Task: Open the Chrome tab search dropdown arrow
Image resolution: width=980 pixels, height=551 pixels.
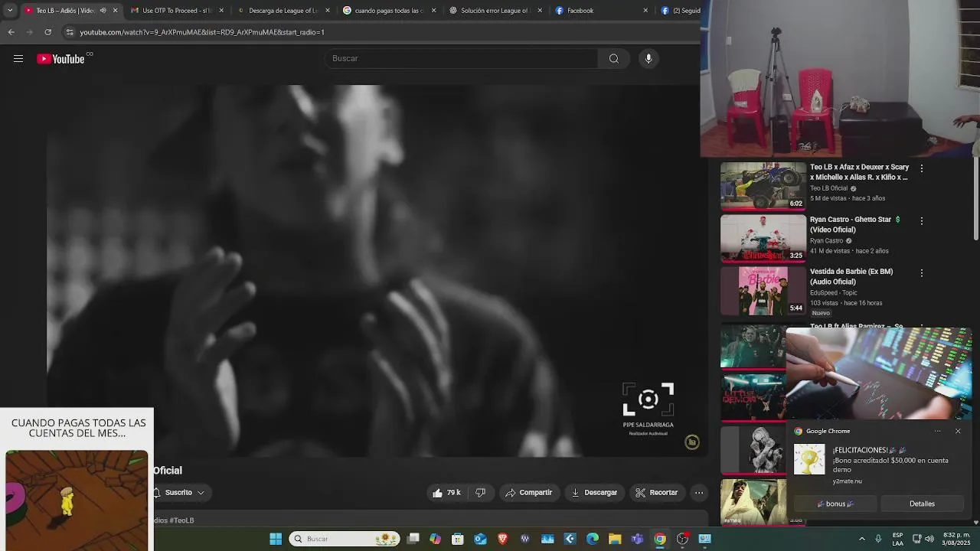Action: coord(10,11)
